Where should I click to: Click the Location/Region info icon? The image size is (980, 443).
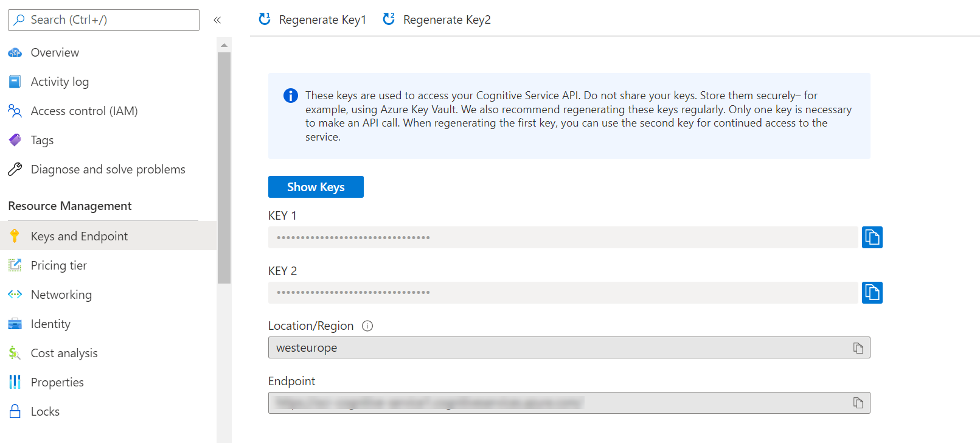click(x=367, y=326)
